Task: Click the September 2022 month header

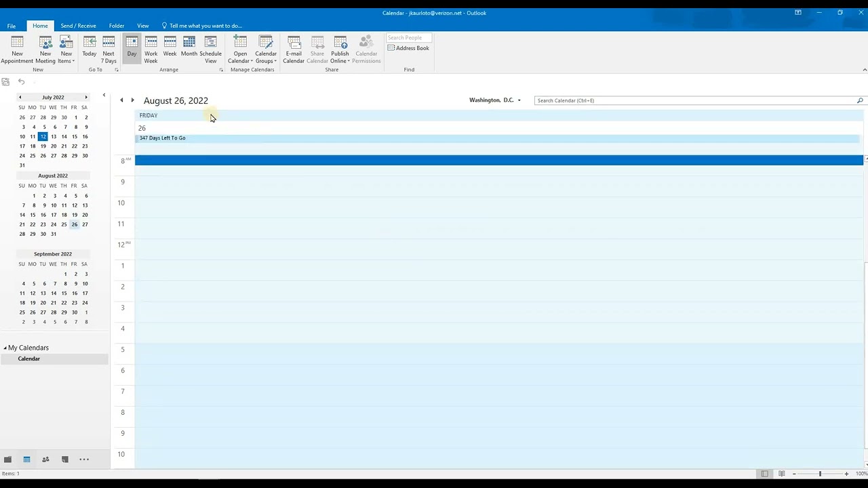Action: 53,254
